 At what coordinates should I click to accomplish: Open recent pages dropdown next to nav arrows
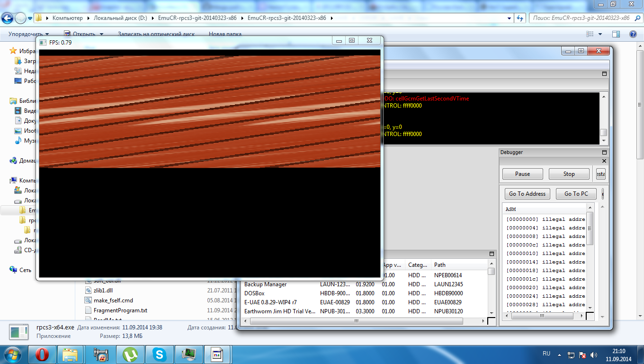click(30, 18)
